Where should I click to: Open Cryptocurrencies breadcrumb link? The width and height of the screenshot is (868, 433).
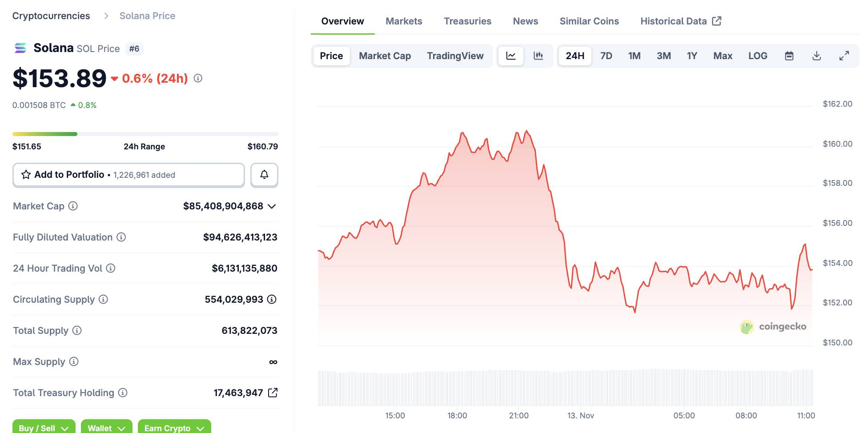click(x=51, y=16)
